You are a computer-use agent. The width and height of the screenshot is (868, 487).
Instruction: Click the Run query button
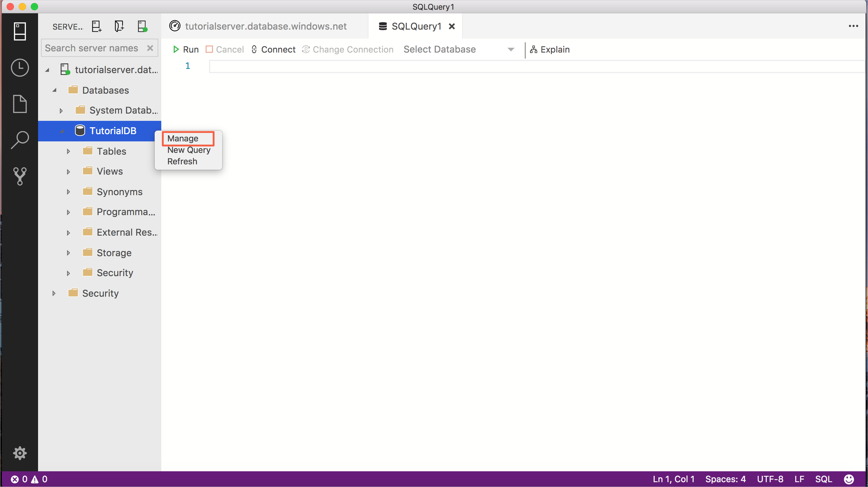coord(185,50)
